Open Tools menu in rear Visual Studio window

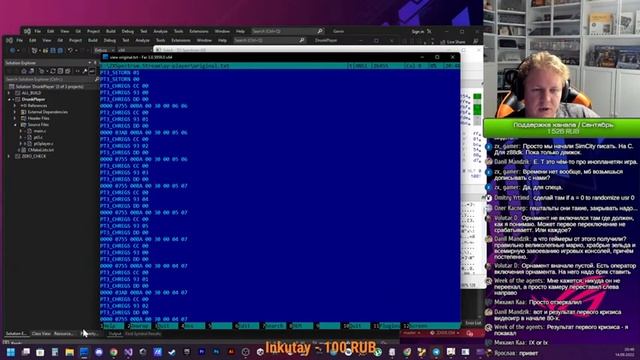(x=178, y=31)
